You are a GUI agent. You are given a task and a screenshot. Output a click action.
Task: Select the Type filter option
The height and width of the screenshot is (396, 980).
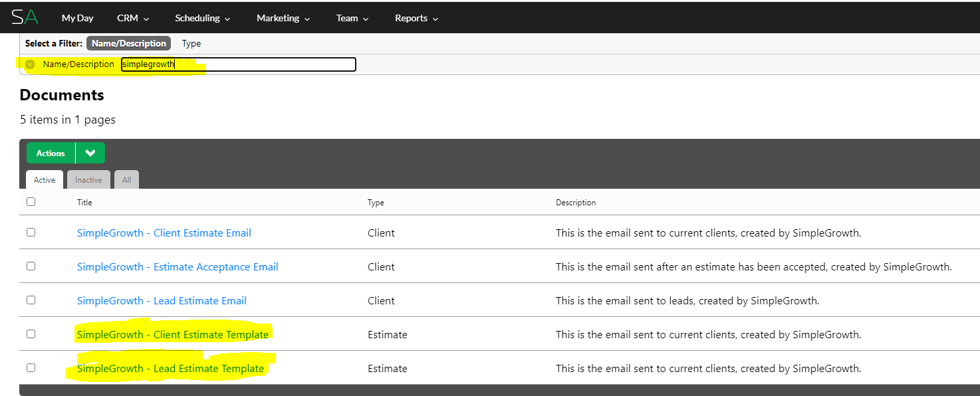pos(191,43)
